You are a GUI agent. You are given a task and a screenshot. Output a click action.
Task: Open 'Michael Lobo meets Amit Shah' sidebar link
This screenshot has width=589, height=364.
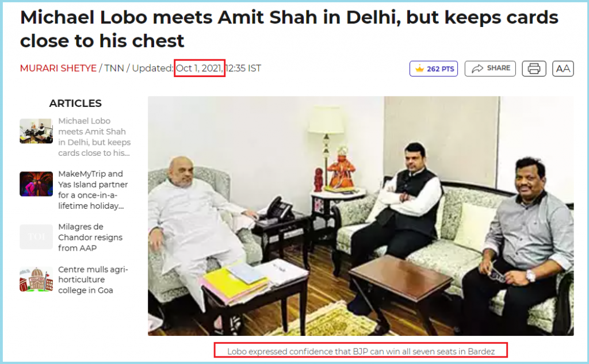click(x=94, y=137)
